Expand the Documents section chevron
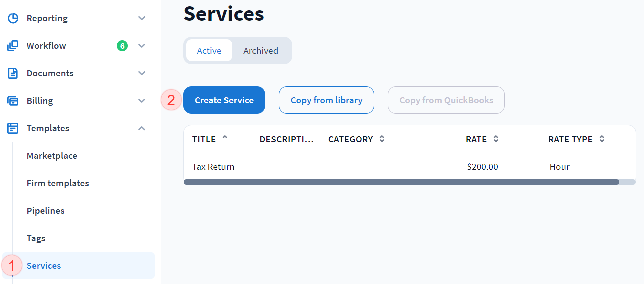This screenshot has height=284, width=644. (x=142, y=73)
